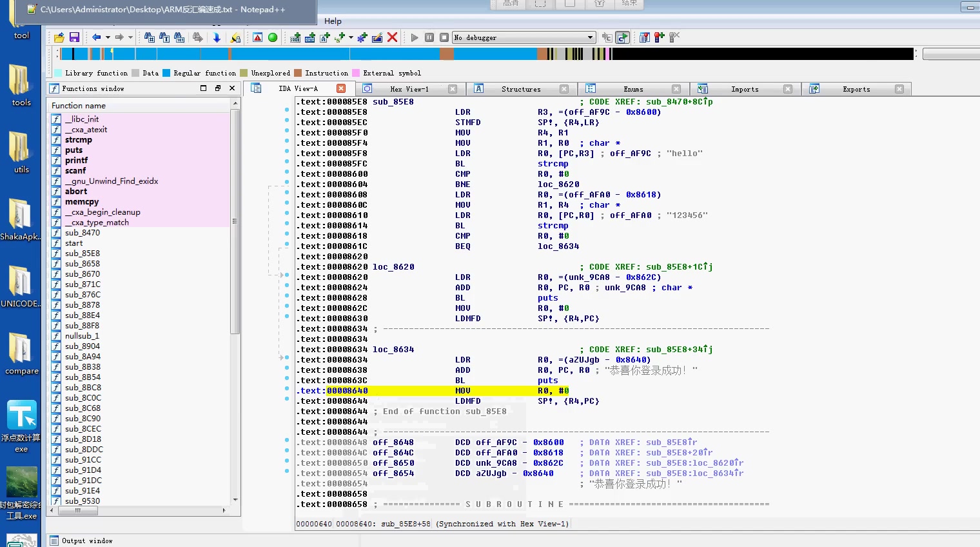Expand the forward navigation history arrow
This screenshot has height=547, width=980.
pyautogui.click(x=130, y=38)
